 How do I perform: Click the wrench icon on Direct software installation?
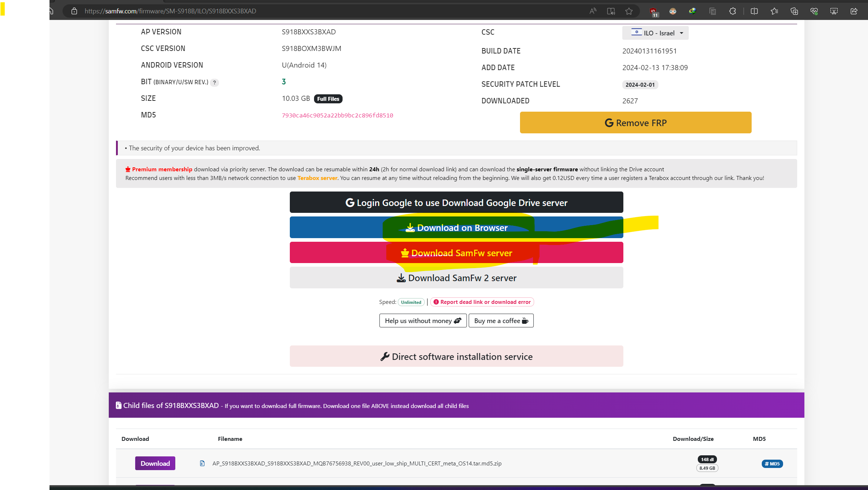point(385,357)
